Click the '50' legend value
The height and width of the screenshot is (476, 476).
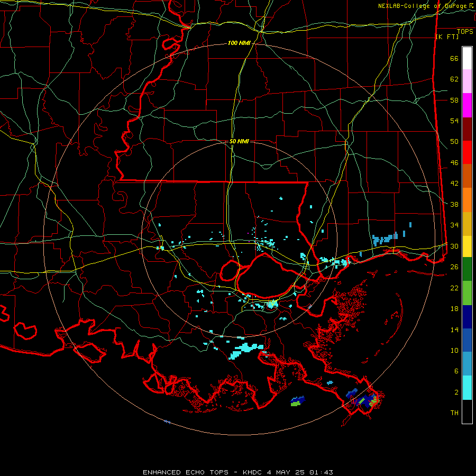click(454, 142)
